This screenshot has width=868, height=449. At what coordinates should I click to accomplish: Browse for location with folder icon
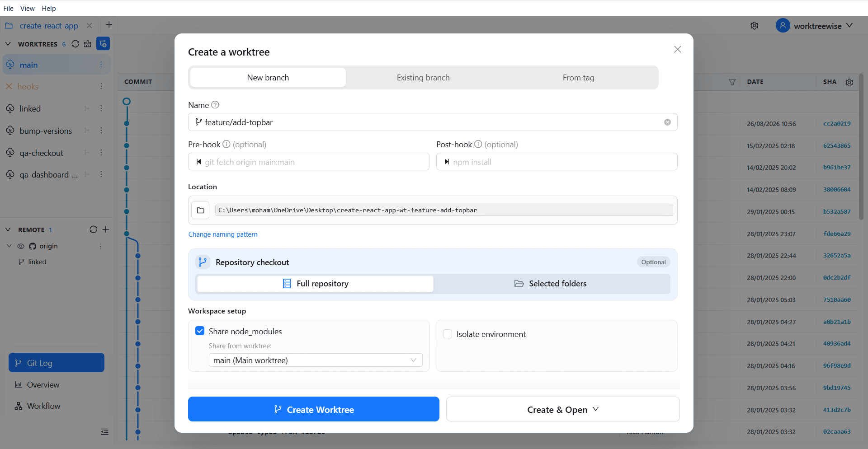point(200,210)
